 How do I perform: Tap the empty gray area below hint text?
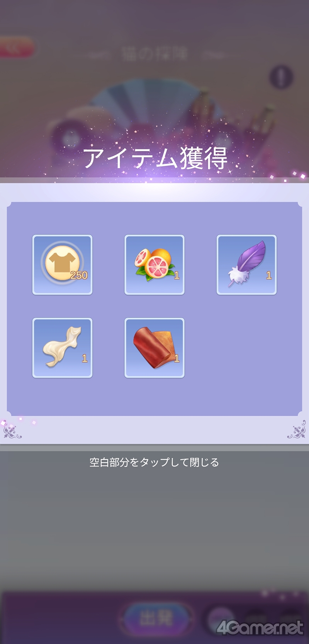tap(154, 530)
